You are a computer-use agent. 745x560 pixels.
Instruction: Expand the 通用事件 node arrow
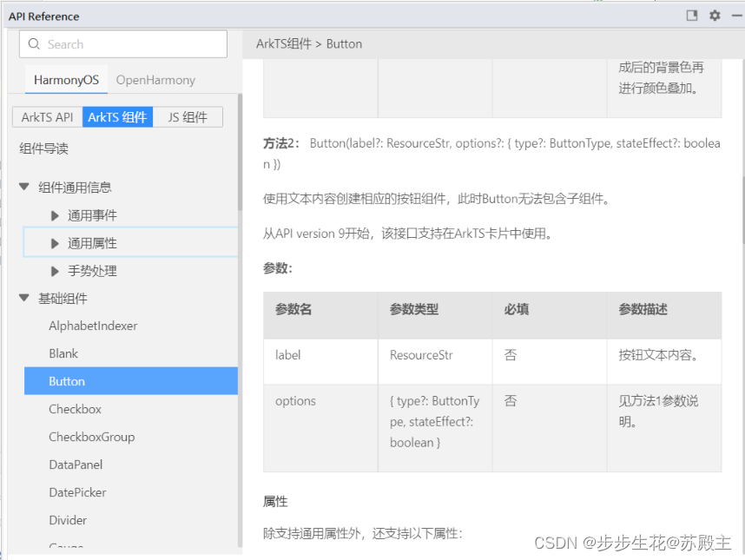tap(55, 215)
